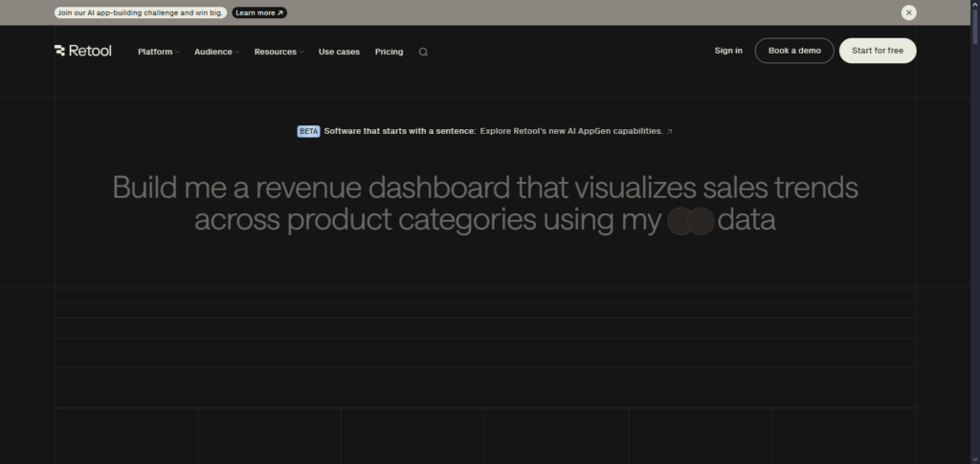
Task: Click the AI app-building challenge banner text
Action: click(x=141, y=12)
